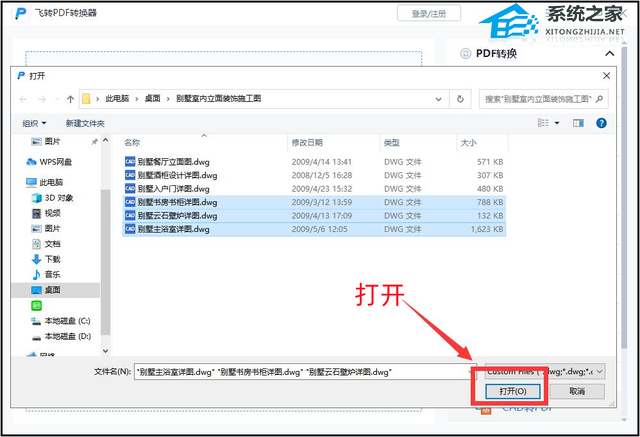
Task: Click the PDF转换 circular icon
Action: click(465, 53)
